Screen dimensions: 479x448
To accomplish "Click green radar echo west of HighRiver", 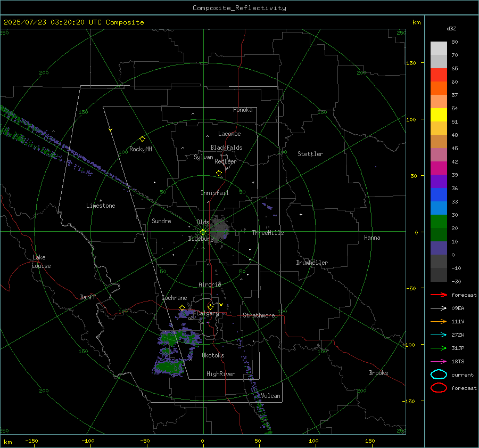I will pos(169,366).
